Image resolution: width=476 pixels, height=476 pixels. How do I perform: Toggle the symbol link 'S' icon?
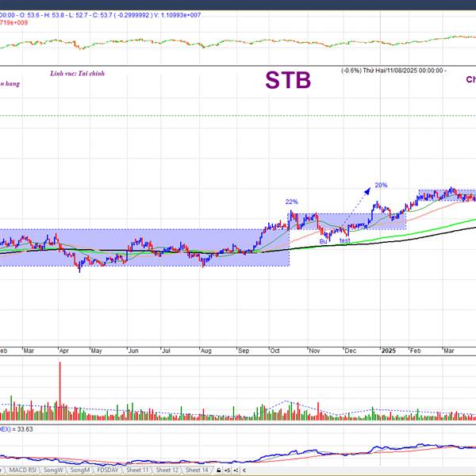tap(227, 470)
